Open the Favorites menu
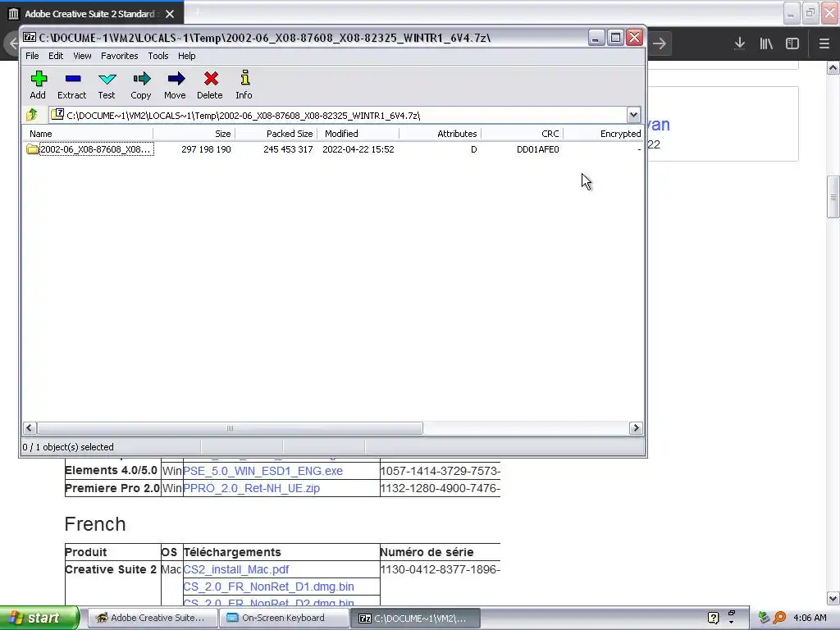The height and width of the screenshot is (630, 840). point(120,56)
